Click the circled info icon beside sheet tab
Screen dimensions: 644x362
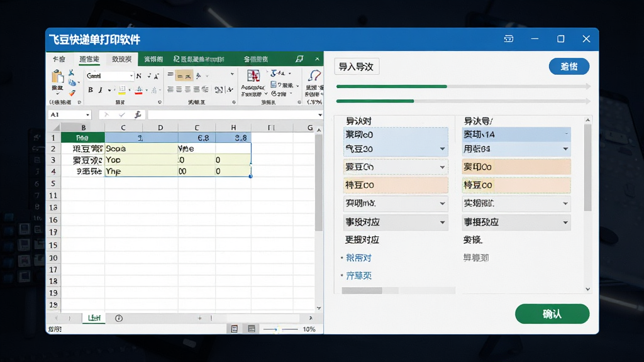click(119, 318)
